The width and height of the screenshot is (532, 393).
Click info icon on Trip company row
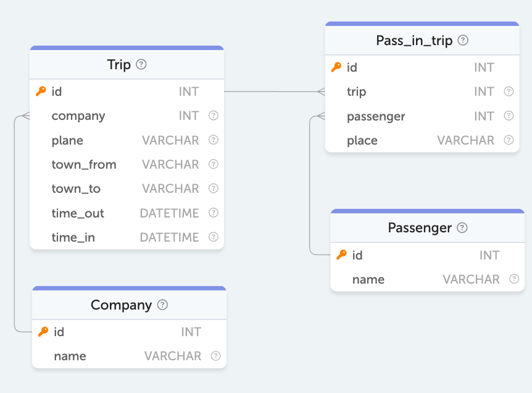[214, 116]
